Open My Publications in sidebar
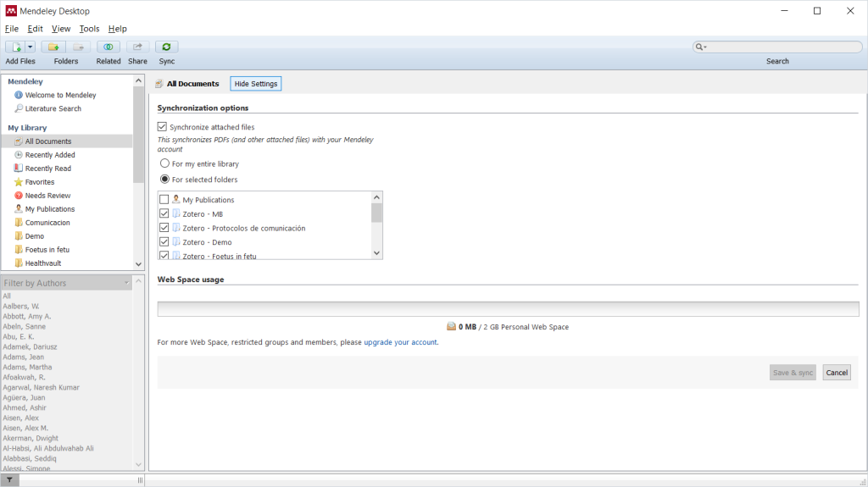This screenshot has width=868, height=487. point(50,209)
